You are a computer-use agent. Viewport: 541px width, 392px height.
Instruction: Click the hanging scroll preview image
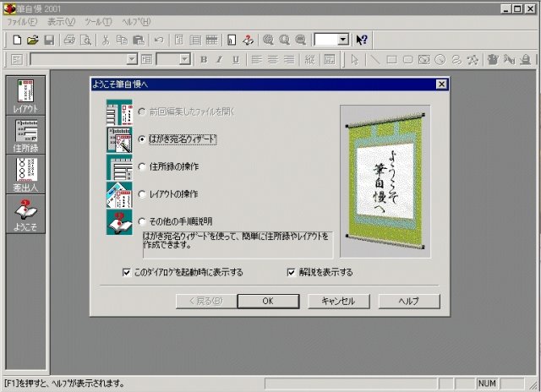(x=385, y=182)
